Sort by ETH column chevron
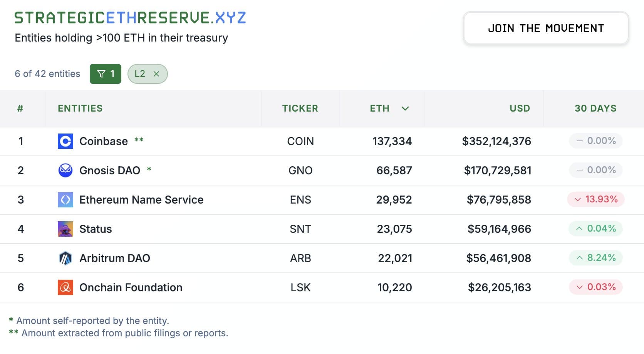 tap(405, 109)
